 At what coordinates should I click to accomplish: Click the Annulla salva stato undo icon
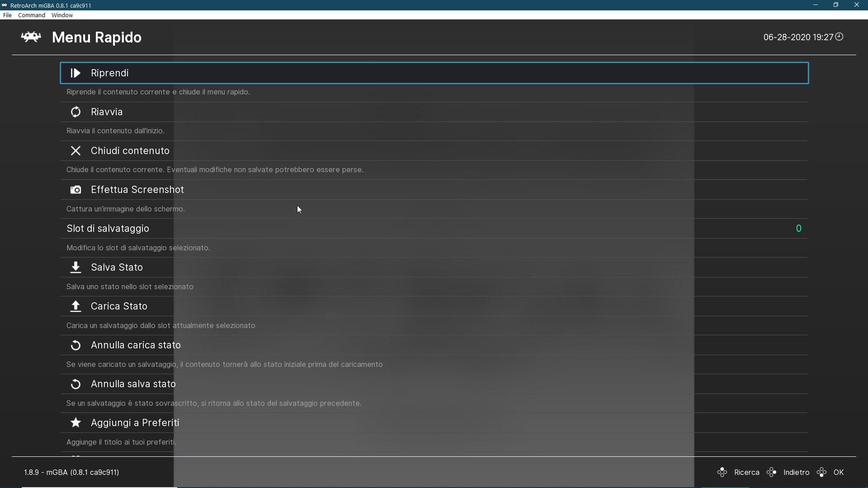point(75,384)
